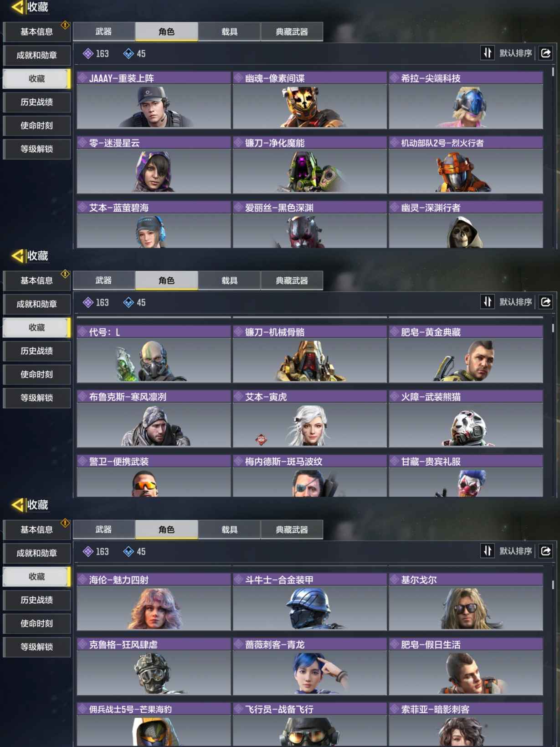Screen dimensions: 560x747
Task: Click the share export icon in top panel
Action: (545, 53)
